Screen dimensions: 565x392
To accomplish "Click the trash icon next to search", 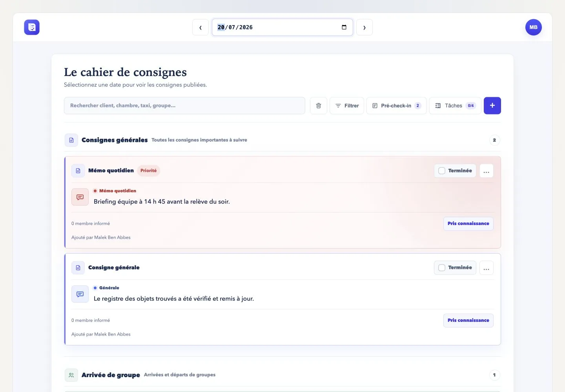I will [319, 106].
